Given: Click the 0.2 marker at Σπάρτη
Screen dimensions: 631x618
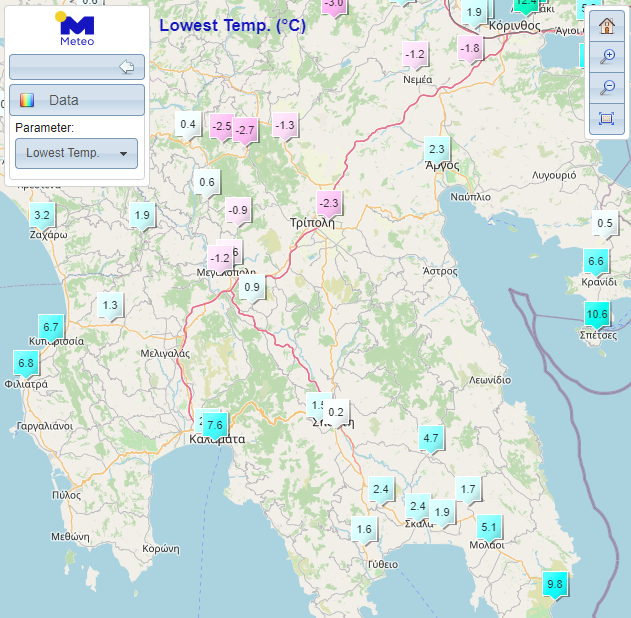Looking at the screenshot, I should click(336, 414).
